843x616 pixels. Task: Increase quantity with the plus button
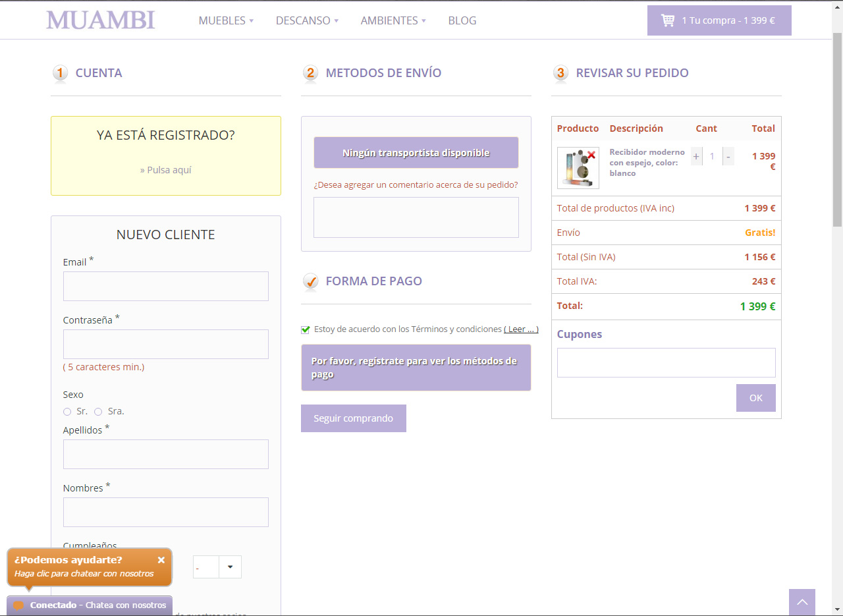[x=697, y=157]
